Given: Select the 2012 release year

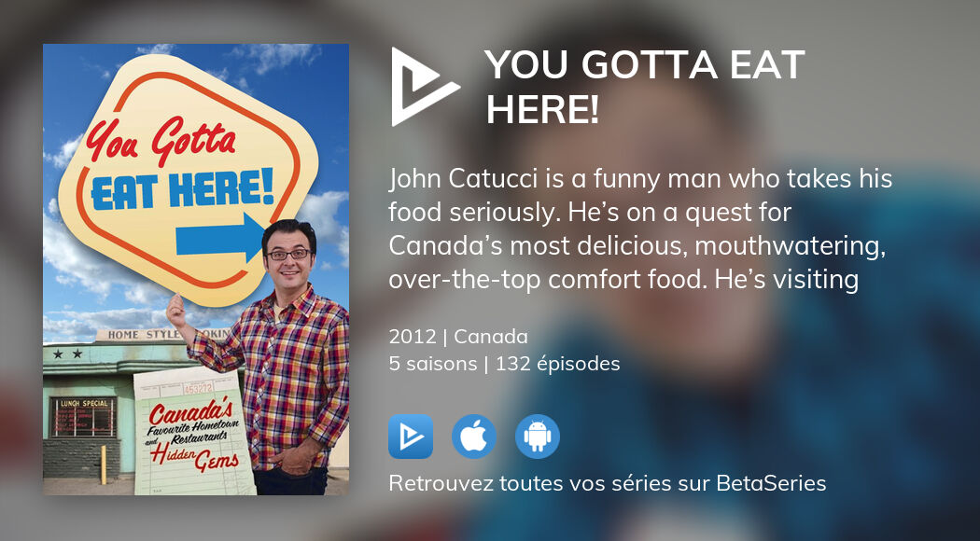Looking at the screenshot, I should 413,337.
